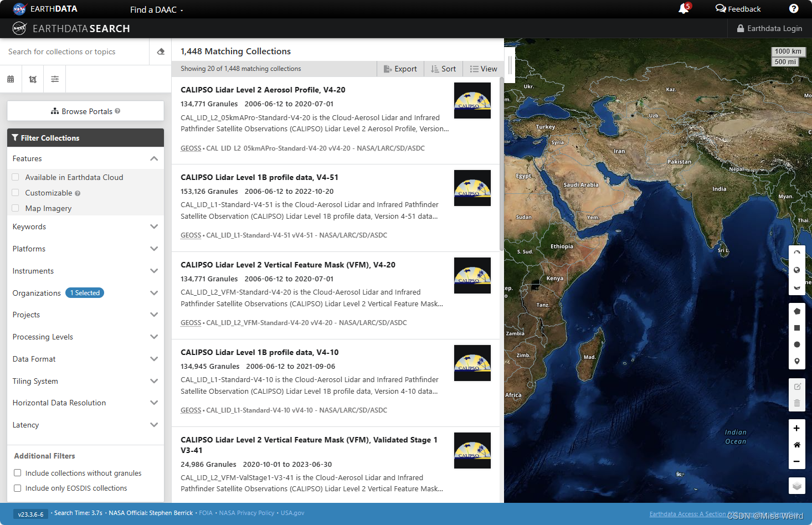Image resolution: width=812 pixels, height=525 pixels.
Task: Reset map to home view
Action: [796, 445]
